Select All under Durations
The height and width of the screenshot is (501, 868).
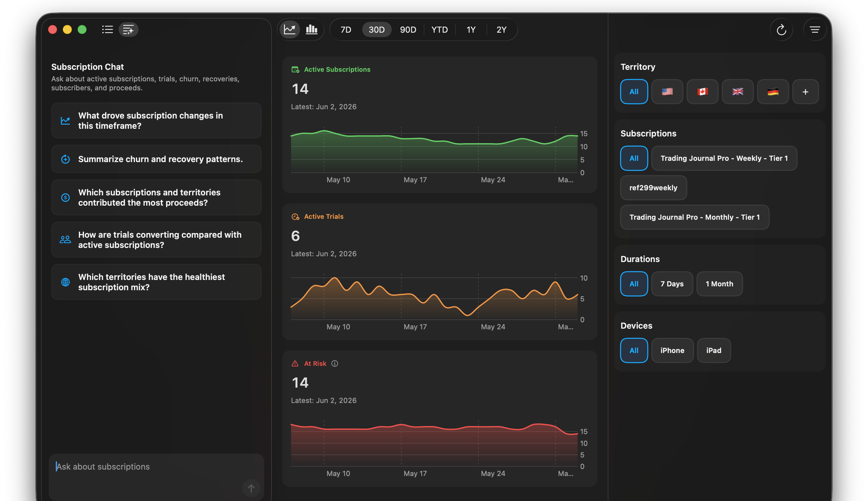click(x=633, y=284)
